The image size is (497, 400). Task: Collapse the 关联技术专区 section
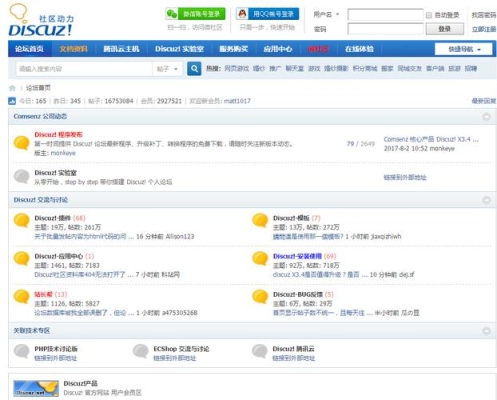pyautogui.click(x=486, y=331)
